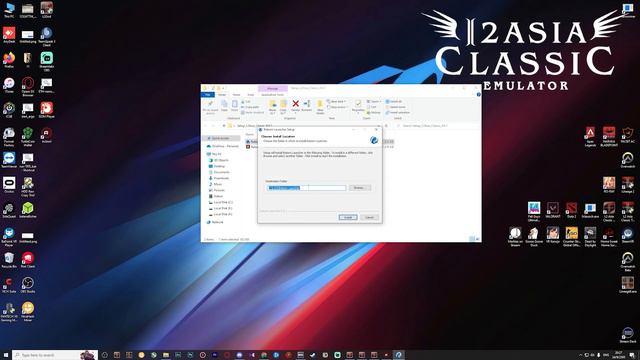640x360 pixels.
Task: Click the Explorer search box
Action: pyautogui.click(x=437, y=126)
